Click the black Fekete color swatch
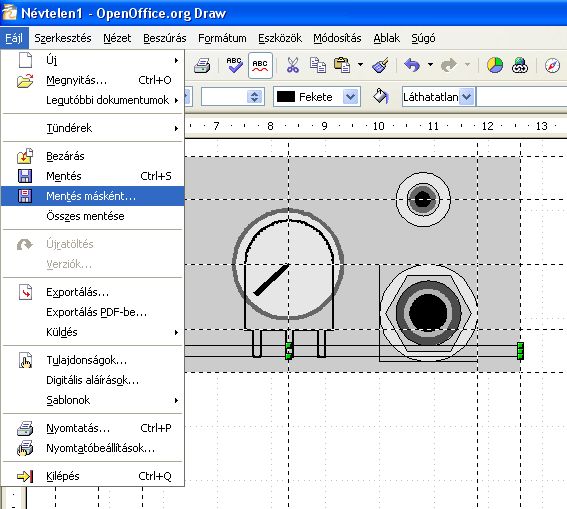This screenshot has width=567, height=509. tap(286, 97)
